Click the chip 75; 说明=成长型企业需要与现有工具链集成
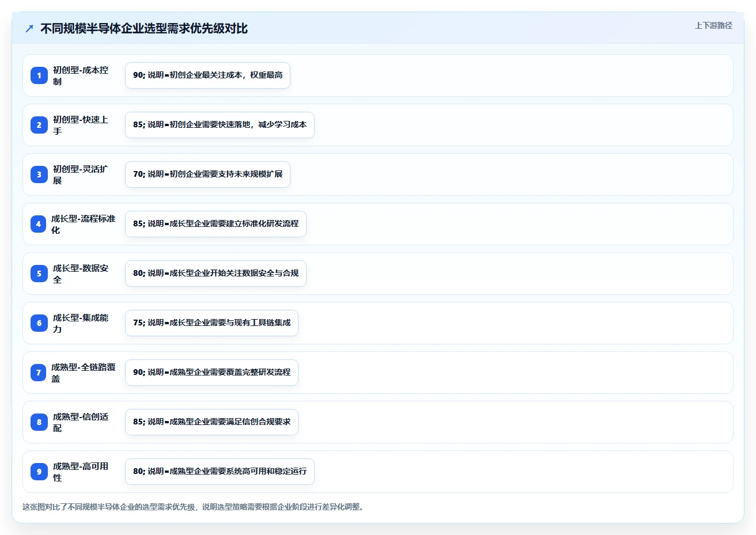The width and height of the screenshot is (756, 535). pos(211,323)
